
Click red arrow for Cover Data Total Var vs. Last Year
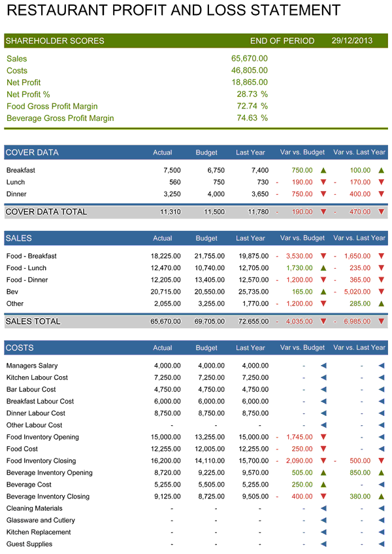pyautogui.click(x=382, y=212)
